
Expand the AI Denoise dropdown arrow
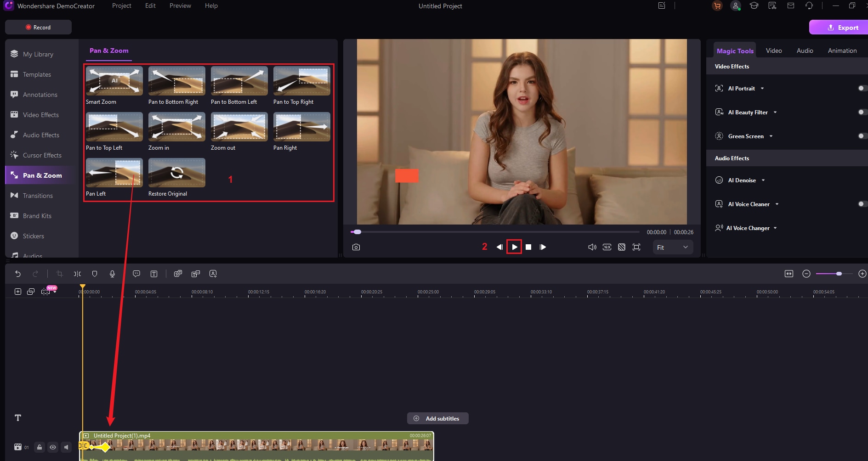click(763, 180)
